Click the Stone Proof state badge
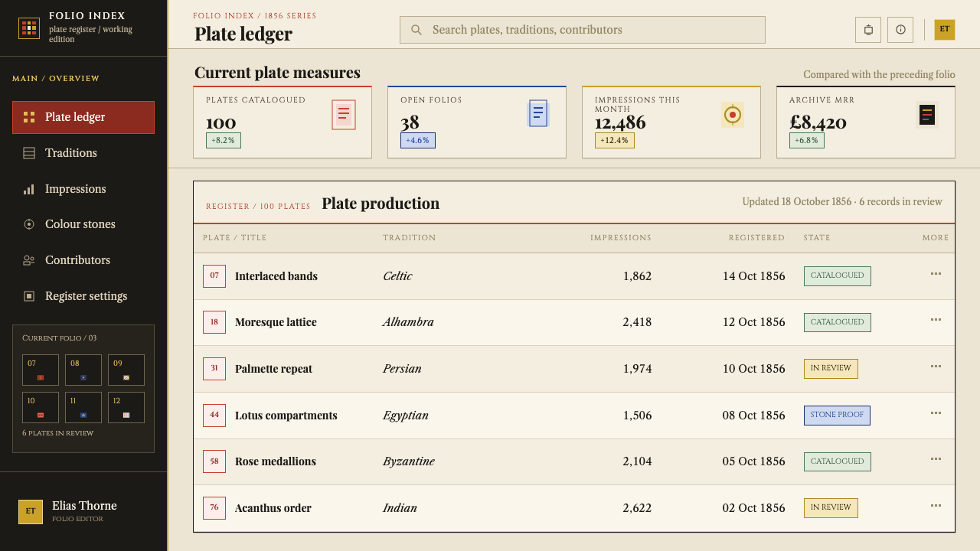Screen dimensions: 980x551 point(837,416)
